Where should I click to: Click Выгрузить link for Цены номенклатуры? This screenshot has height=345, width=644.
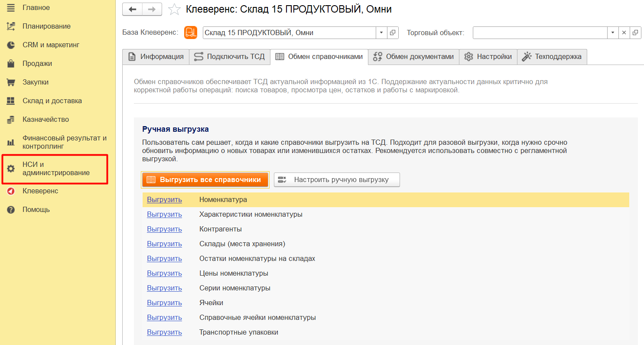coord(164,273)
